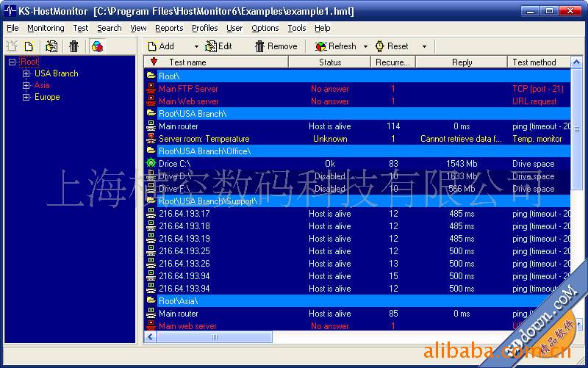
Task: Sort by the Reply column header
Action: (x=462, y=62)
